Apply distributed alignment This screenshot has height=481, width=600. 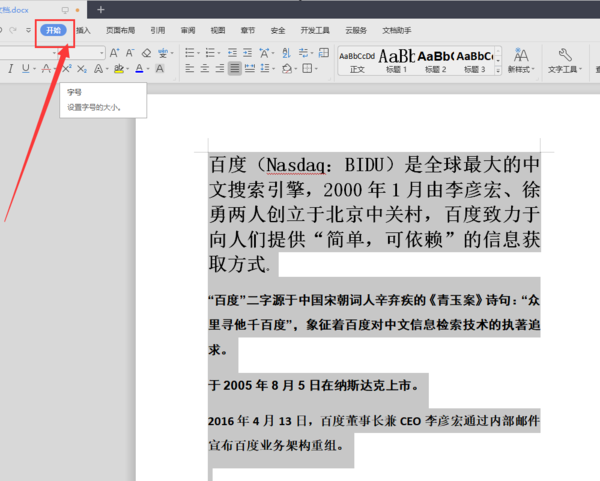pos(250,68)
